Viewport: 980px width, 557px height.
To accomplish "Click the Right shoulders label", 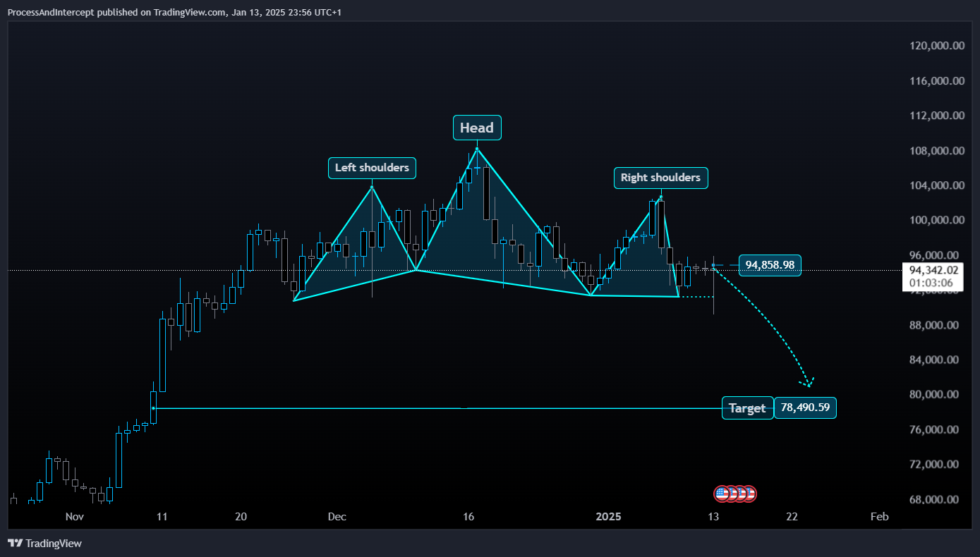I will pos(660,178).
